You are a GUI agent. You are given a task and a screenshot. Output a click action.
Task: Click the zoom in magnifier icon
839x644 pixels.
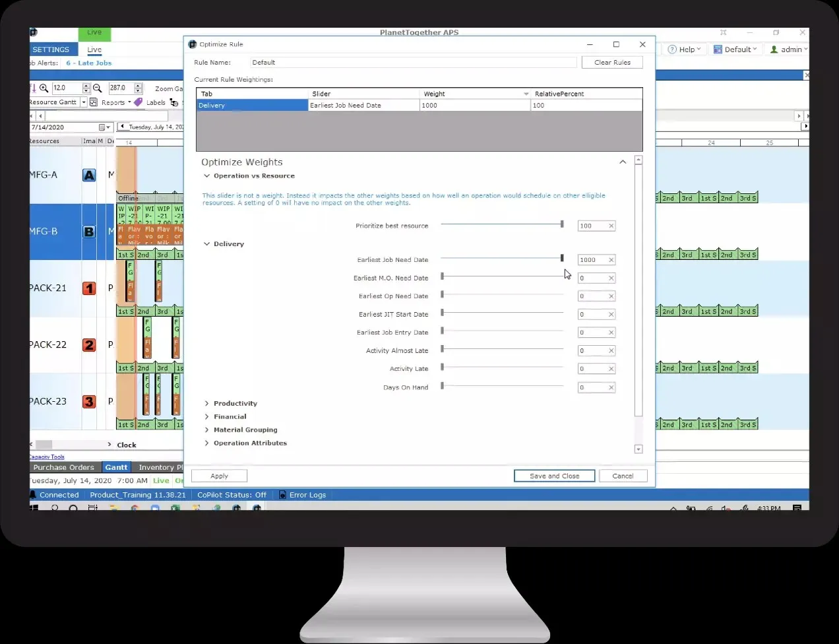point(44,88)
